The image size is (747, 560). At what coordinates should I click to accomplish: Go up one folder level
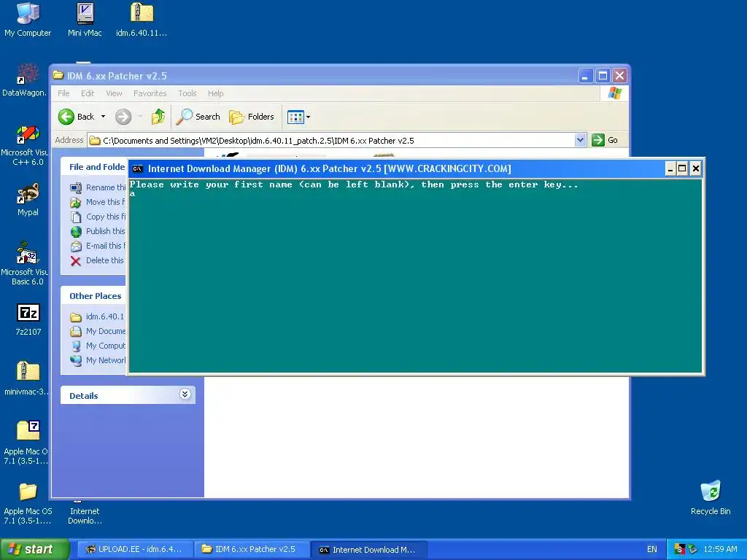(158, 117)
